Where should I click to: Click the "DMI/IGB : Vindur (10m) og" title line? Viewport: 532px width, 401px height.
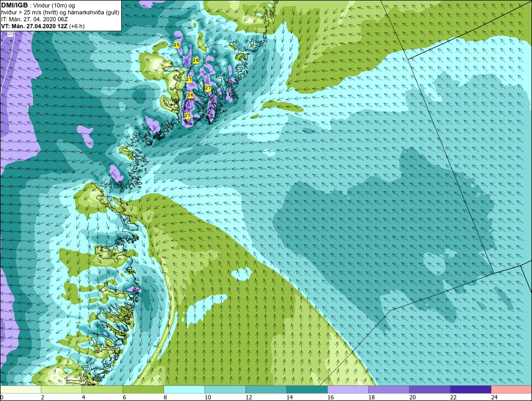click(x=38, y=5)
